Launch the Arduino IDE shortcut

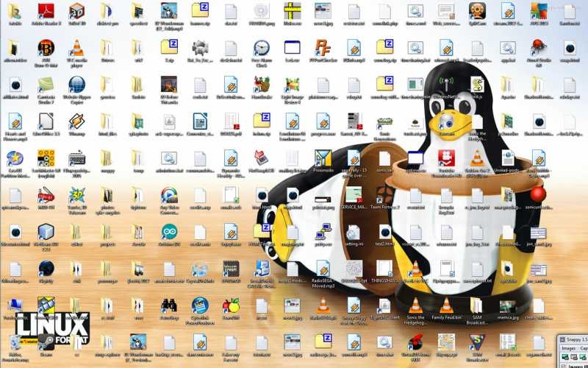pyautogui.click(x=169, y=231)
